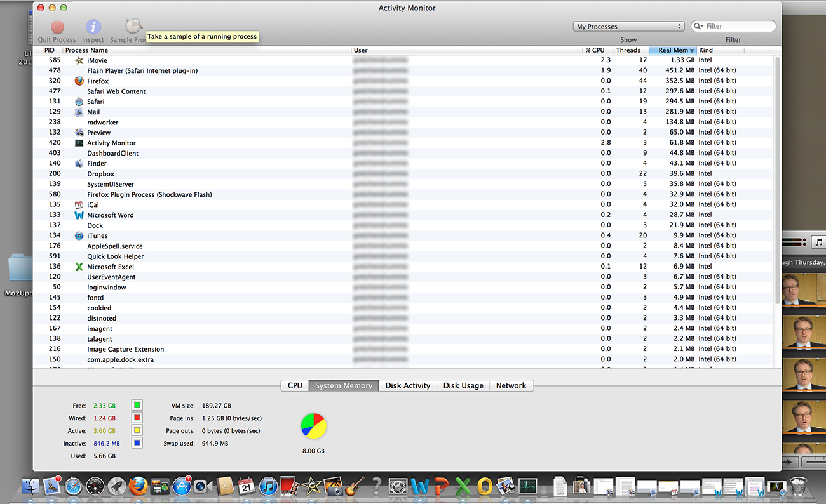
Task: Open Address Book in the Dock
Action: pyautogui.click(x=225, y=487)
